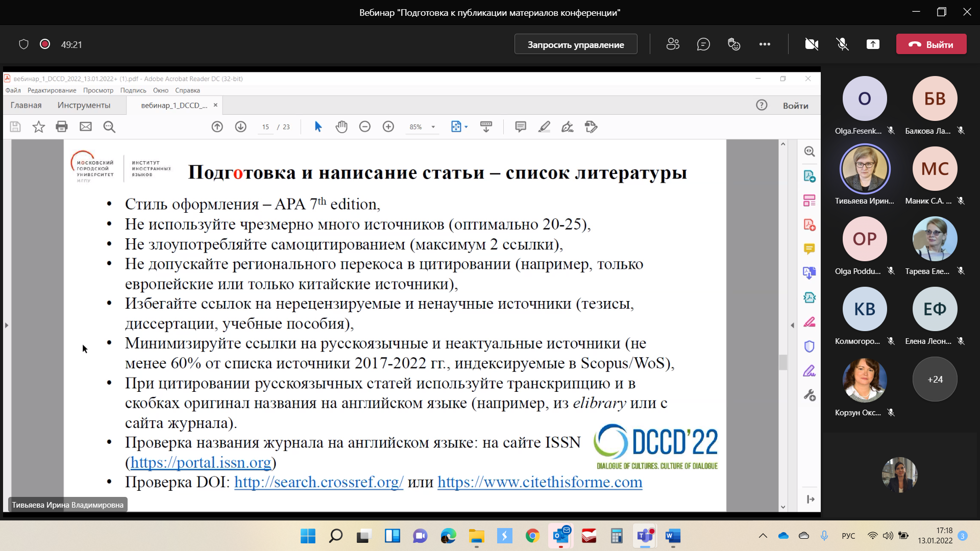Open the meeting chat icon
Image resolution: width=980 pixels, height=551 pixels.
(x=703, y=44)
